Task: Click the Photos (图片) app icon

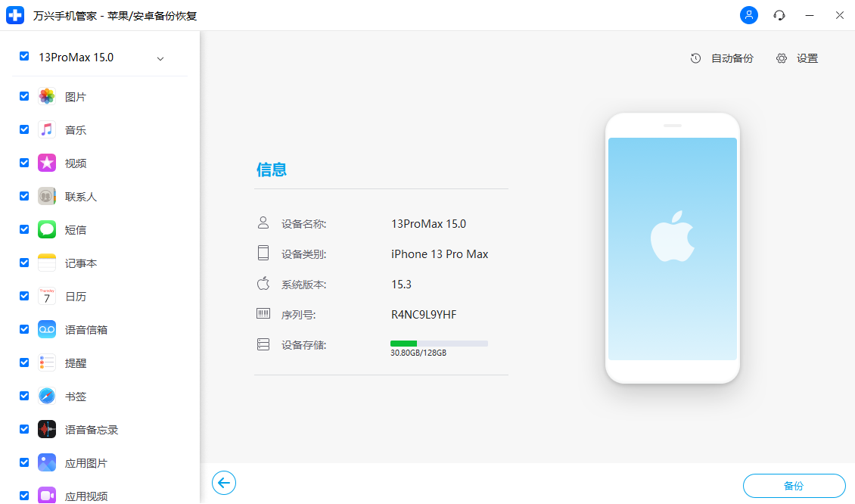Action: click(47, 97)
